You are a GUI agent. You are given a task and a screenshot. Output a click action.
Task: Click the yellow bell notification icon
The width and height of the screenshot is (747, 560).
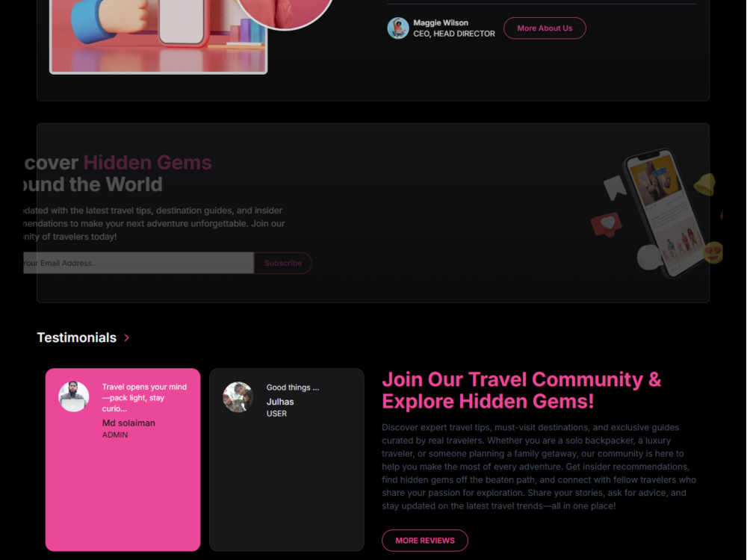click(x=704, y=184)
